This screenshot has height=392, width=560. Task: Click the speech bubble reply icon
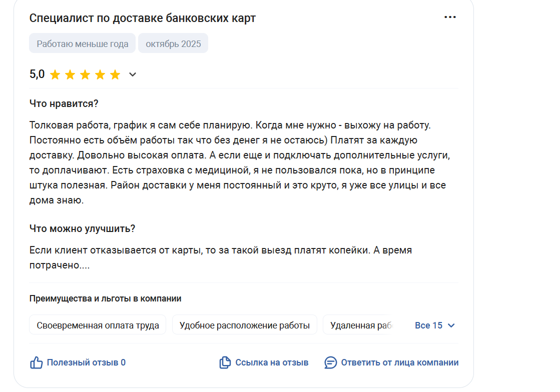click(331, 362)
